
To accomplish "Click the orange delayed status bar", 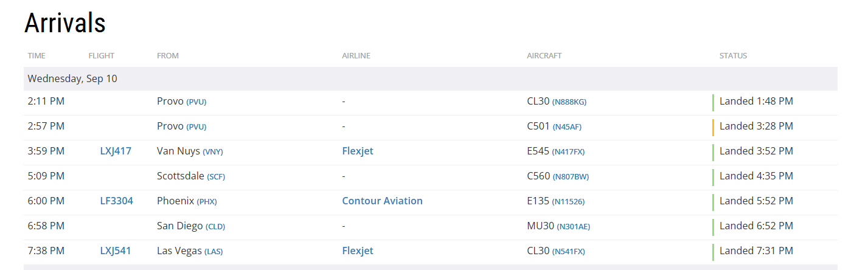I will 713,126.
